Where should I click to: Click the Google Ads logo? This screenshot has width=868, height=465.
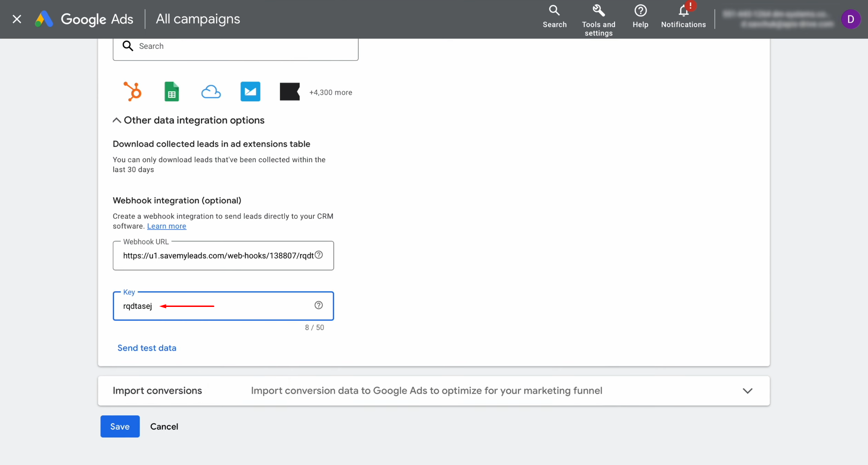(x=84, y=19)
